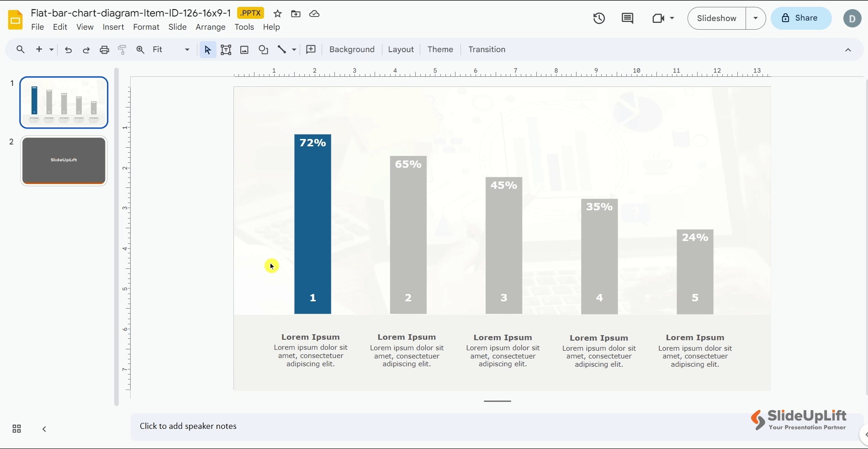Check the cloud document status icon
Image resolution: width=868 pixels, height=449 pixels.
coord(314,14)
